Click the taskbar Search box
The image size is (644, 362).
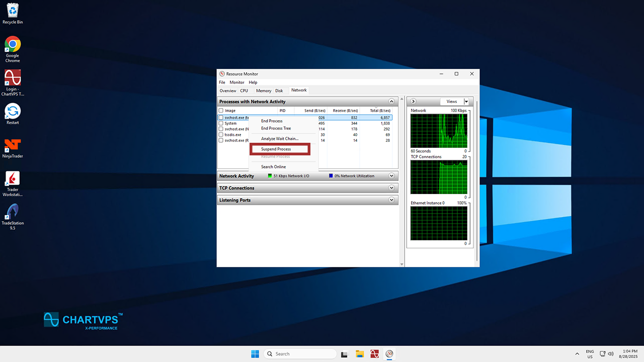pyautogui.click(x=300, y=354)
